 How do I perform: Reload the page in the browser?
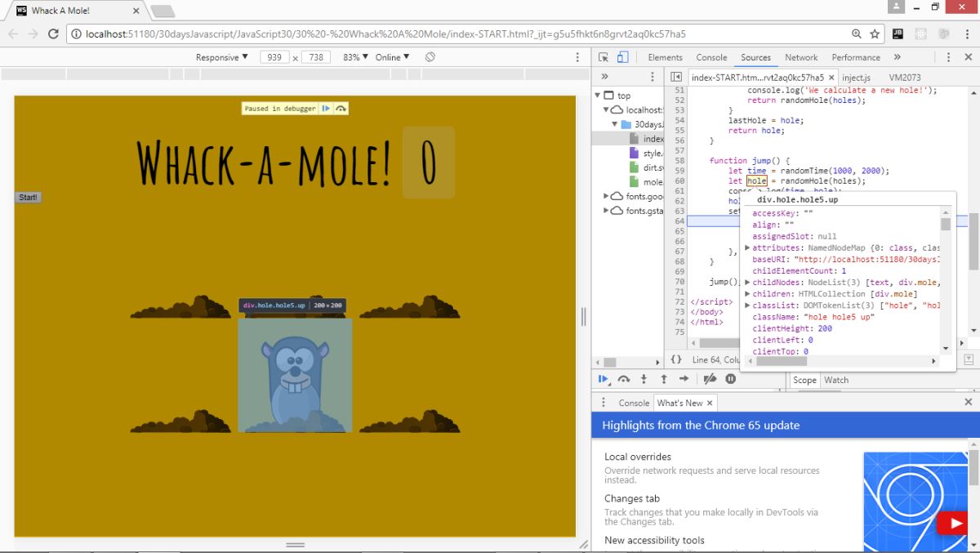tap(54, 34)
